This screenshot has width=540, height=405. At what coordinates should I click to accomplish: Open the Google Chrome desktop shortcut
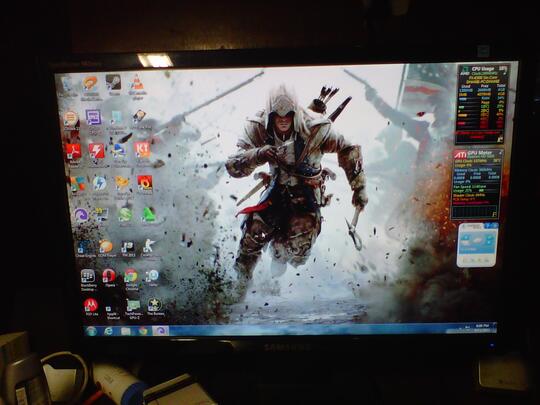131,279
